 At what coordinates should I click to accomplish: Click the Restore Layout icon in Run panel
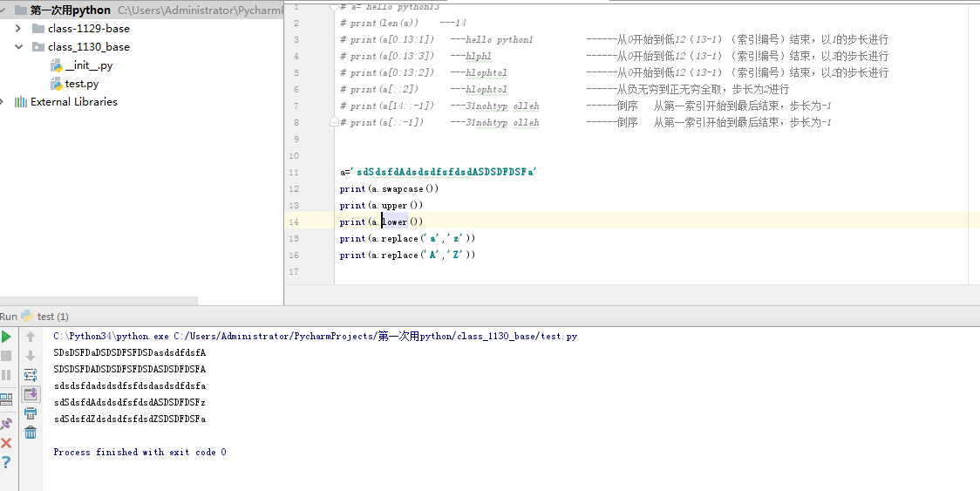[x=6, y=399]
